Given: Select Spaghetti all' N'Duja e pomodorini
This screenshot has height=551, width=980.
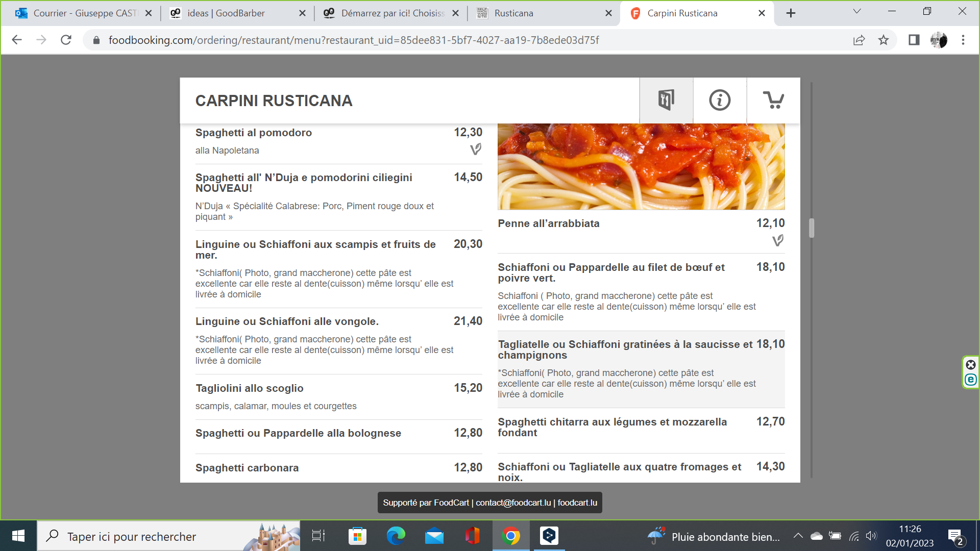Looking at the screenshot, I should 339,197.
